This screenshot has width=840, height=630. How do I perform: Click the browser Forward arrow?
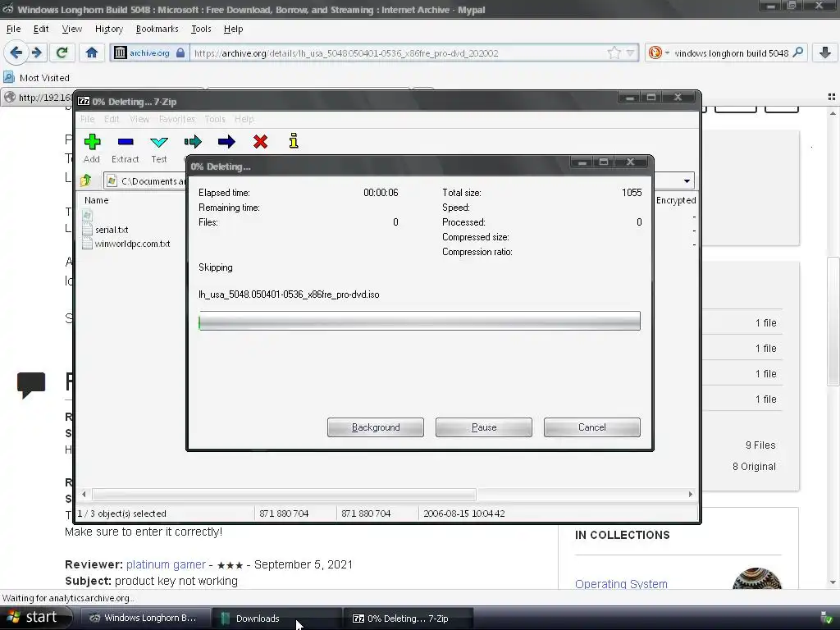tap(36, 52)
